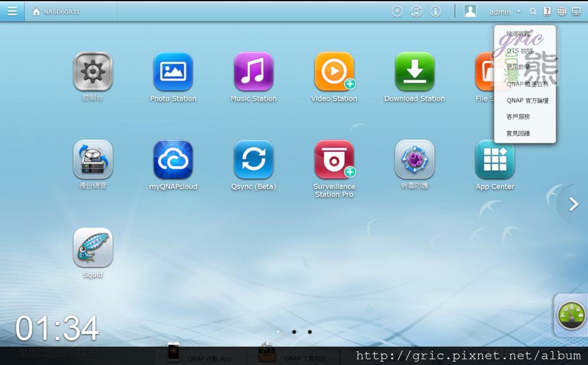
Task: Go to next desktop page arrow
Action: (574, 204)
